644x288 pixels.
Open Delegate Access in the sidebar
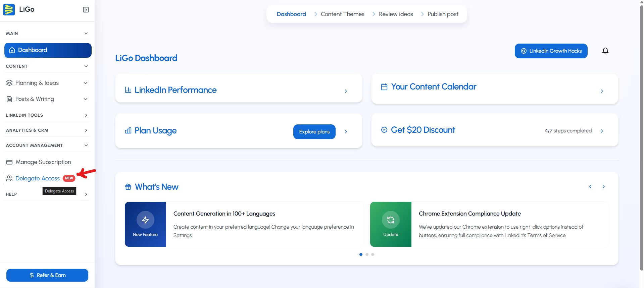pyautogui.click(x=38, y=178)
